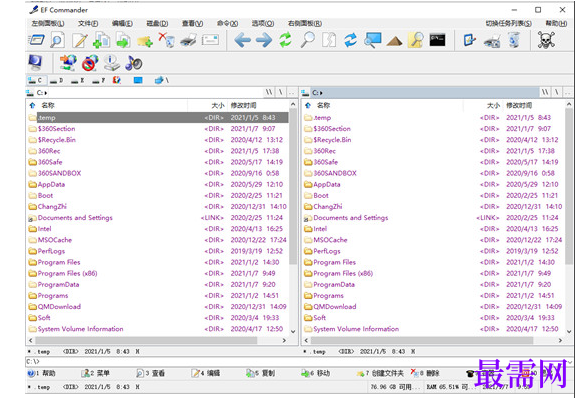Select QMDownload folder in right panel

point(334,306)
